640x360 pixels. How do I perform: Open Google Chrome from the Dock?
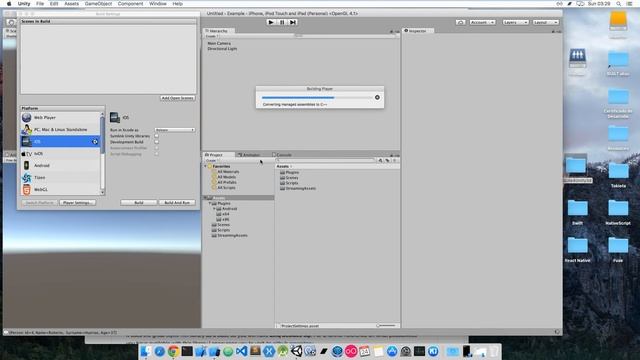coord(173,351)
